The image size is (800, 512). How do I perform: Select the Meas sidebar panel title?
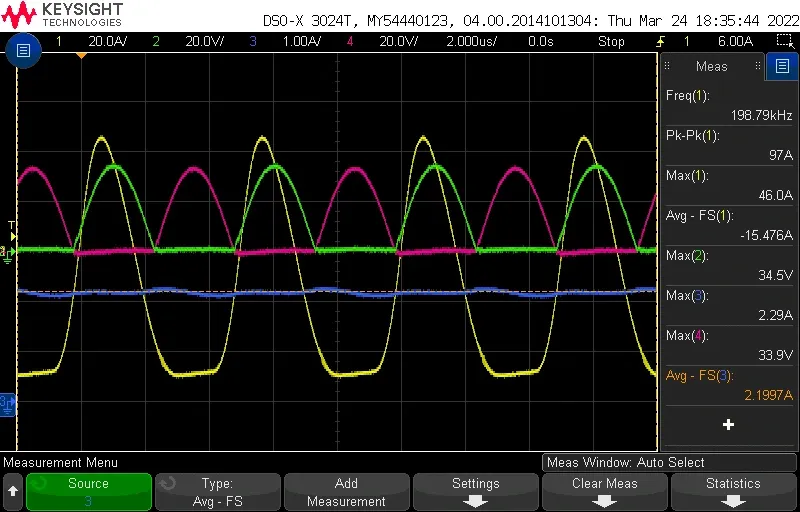coord(711,66)
